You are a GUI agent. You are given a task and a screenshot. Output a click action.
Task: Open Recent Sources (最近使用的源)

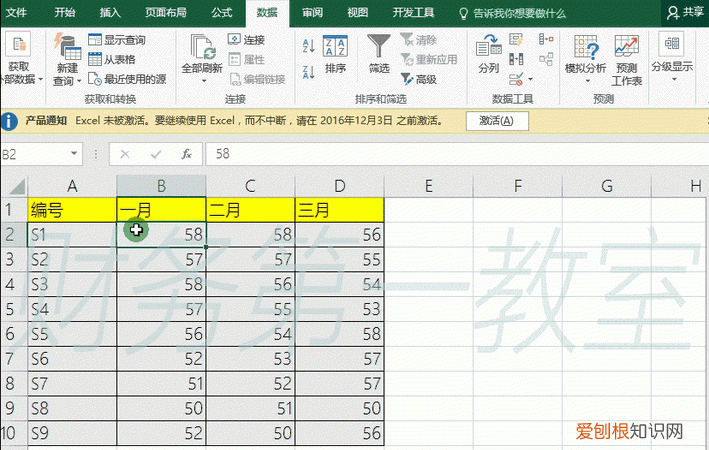click(127, 79)
